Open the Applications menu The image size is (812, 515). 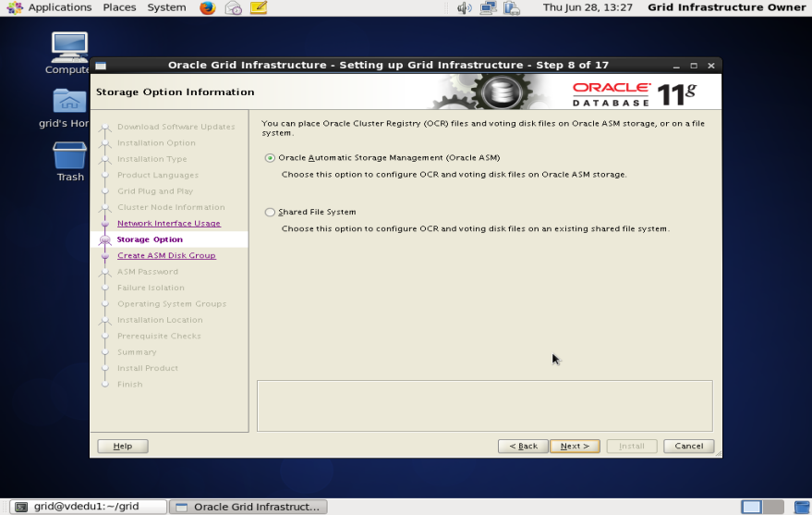[x=59, y=7]
